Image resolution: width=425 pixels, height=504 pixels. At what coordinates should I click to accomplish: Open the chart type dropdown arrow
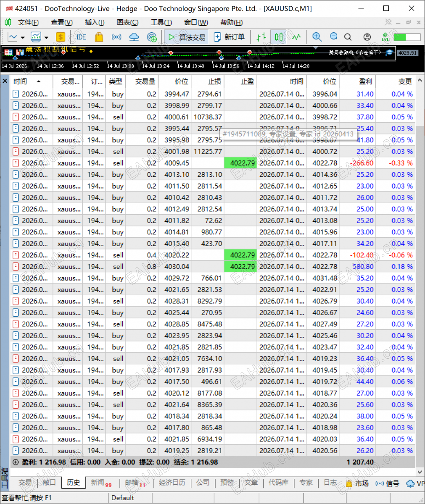pos(23,37)
